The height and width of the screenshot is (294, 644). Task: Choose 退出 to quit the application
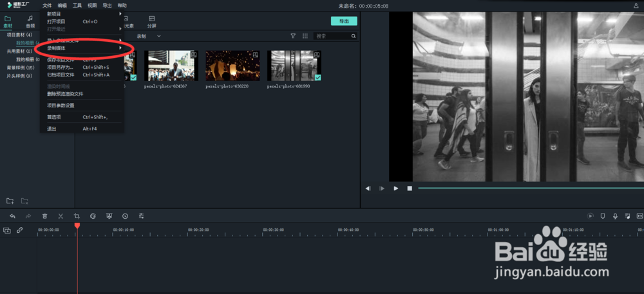[82, 129]
